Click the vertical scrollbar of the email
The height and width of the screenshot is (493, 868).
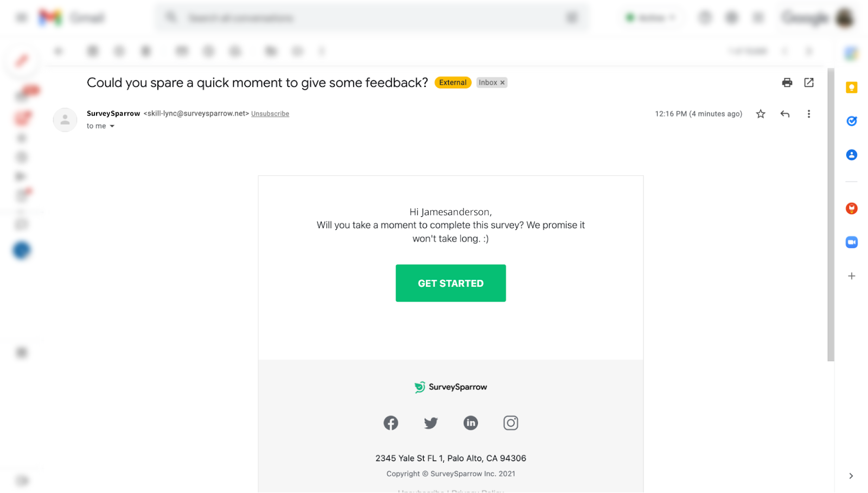point(831,217)
